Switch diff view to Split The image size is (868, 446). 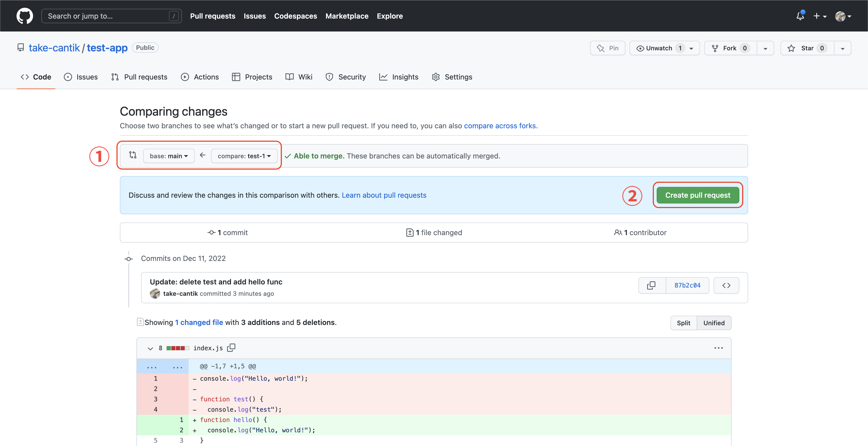(x=683, y=323)
